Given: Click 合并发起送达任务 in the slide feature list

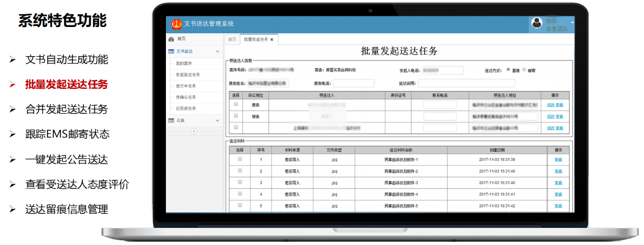Looking at the screenshot, I should [x=67, y=109].
